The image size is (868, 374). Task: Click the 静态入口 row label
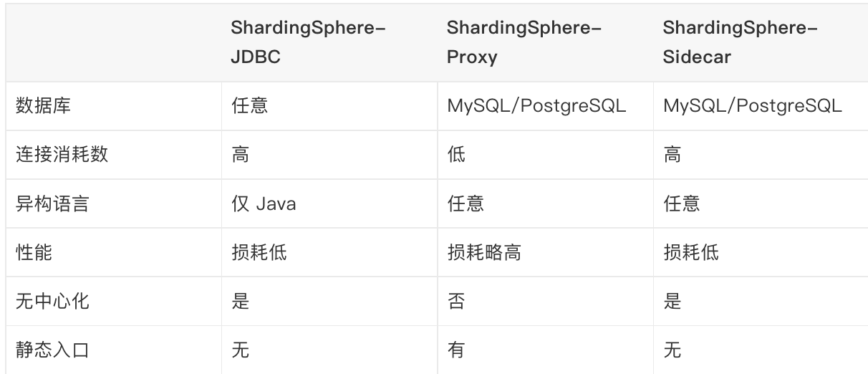click(x=52, y=350)
